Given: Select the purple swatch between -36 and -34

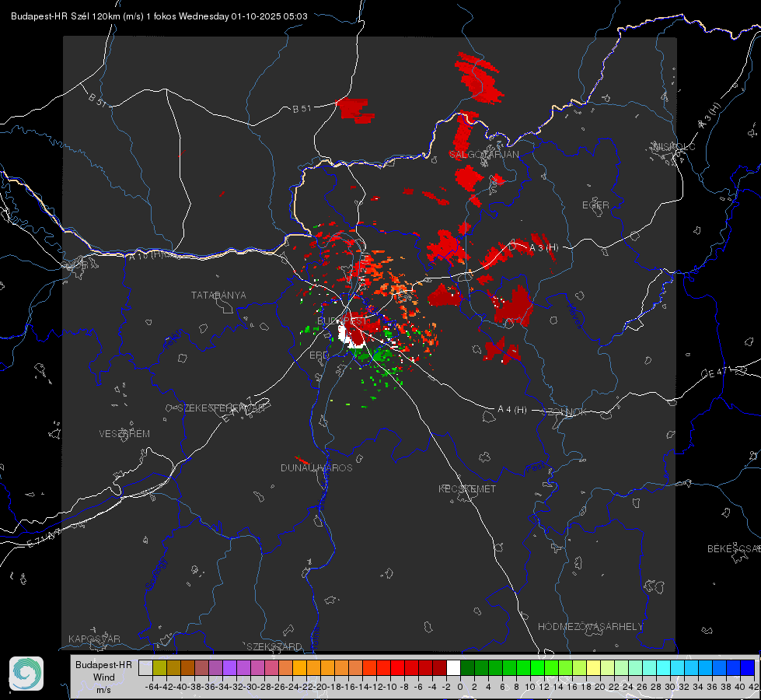Looking at the screenshot, I should tap(215, 668).
